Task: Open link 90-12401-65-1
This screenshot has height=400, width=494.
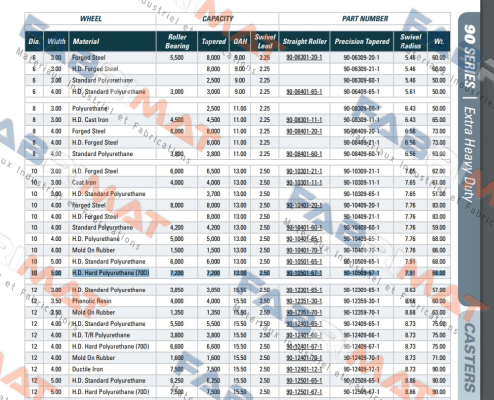Action: point(304,324)
